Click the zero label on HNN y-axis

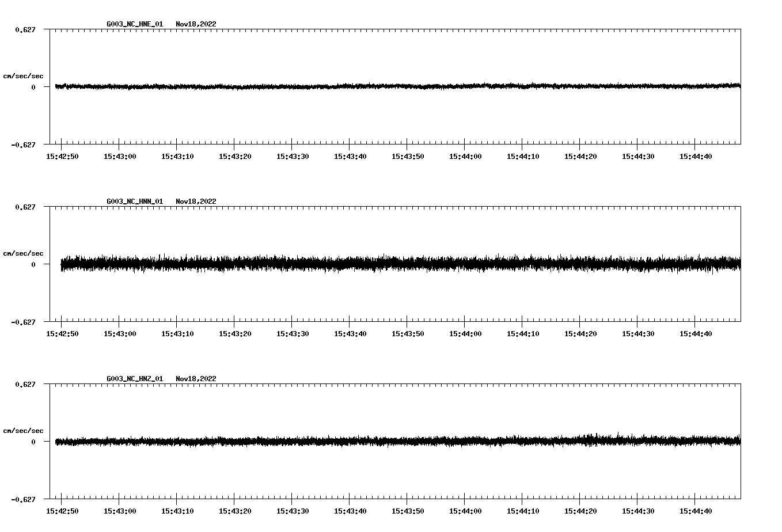click(33, 264)
